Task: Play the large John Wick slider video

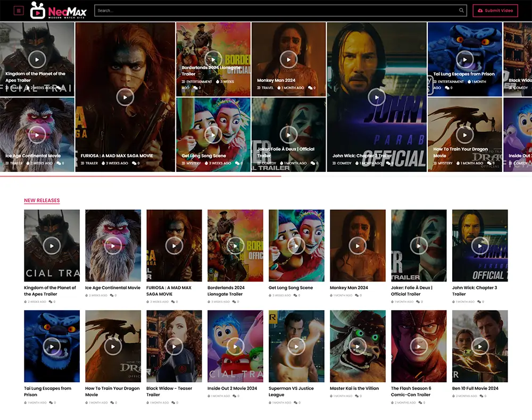Action: [377, 97]
